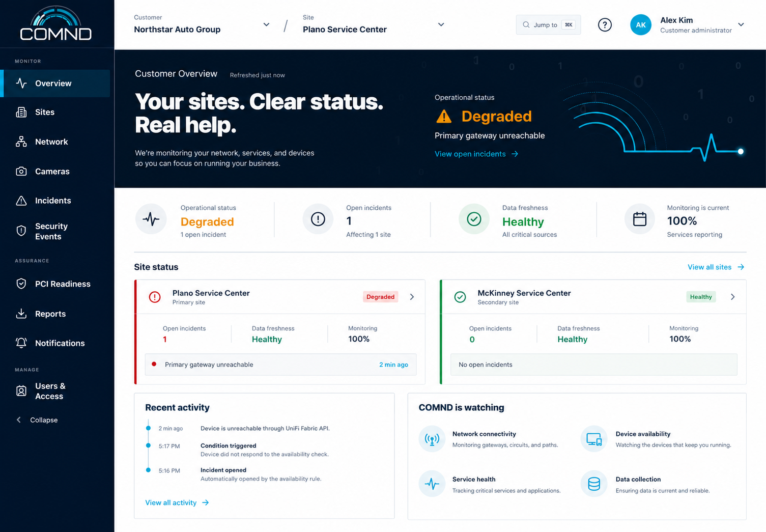Viewport: 766px width, 532px height.
Task: Expand McKinney Service Center card chevron
Action: pyautogui.click(x=732, y=297)
